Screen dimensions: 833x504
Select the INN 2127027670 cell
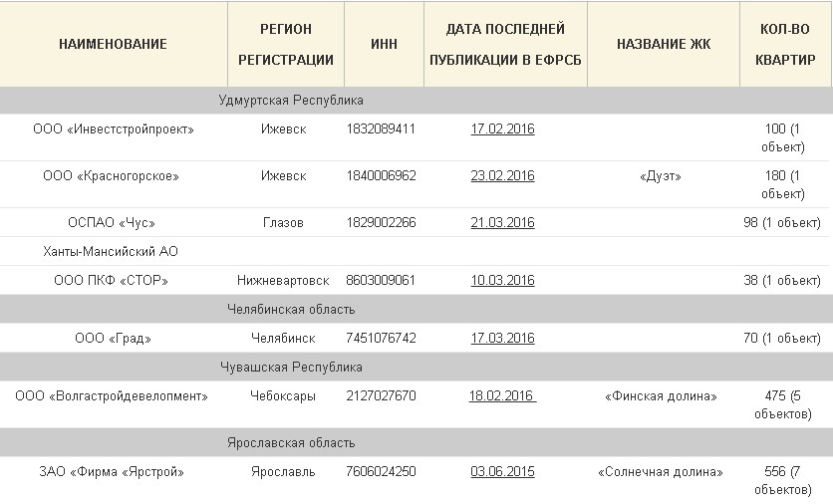[381, 396]
